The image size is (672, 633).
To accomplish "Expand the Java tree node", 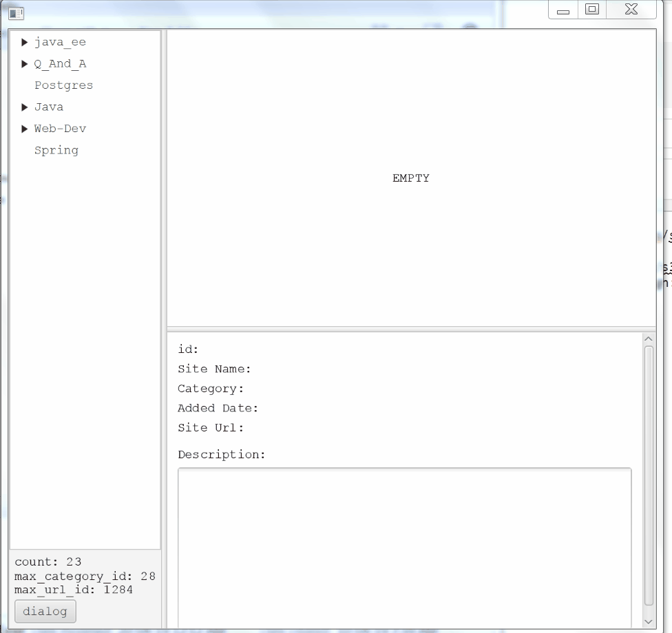I will pos(25,107).
